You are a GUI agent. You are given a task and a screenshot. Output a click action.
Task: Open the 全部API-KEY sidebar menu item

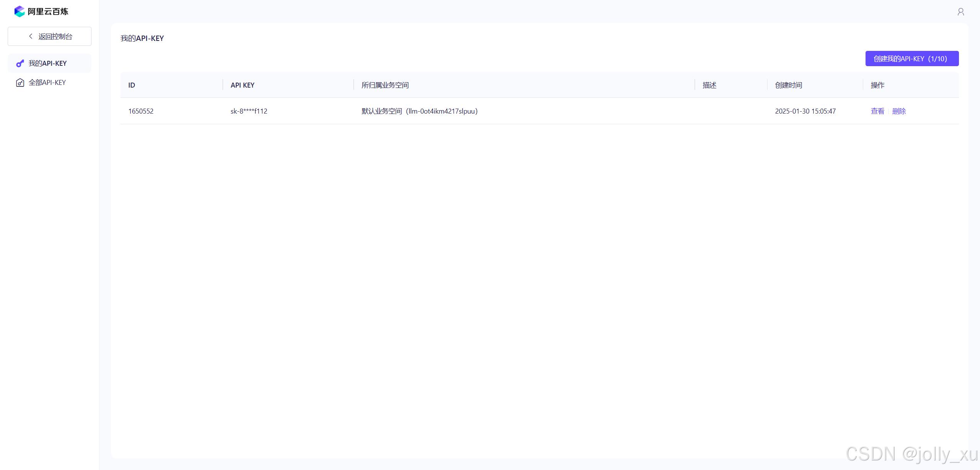(47, 83)
